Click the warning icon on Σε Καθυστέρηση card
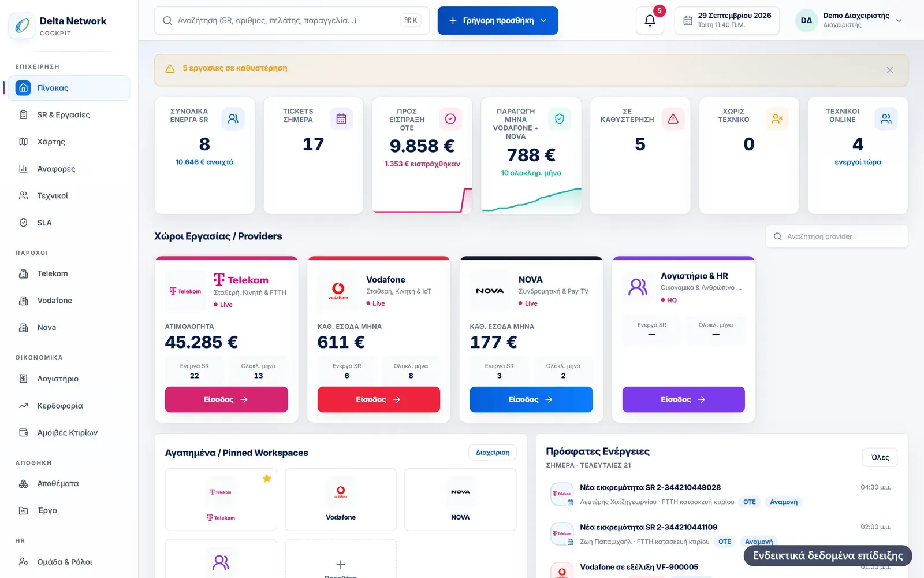The image size is (924, 578). (x=673, y=119)
